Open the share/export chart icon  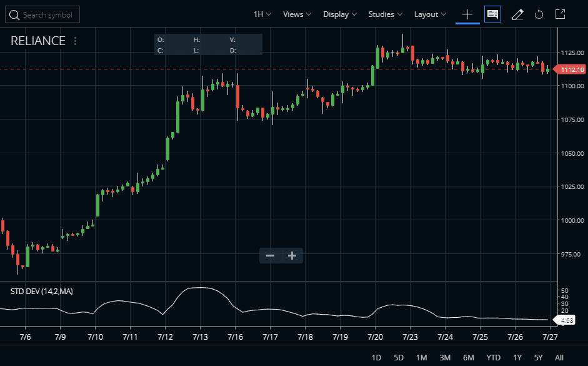[x=560, y=14]
